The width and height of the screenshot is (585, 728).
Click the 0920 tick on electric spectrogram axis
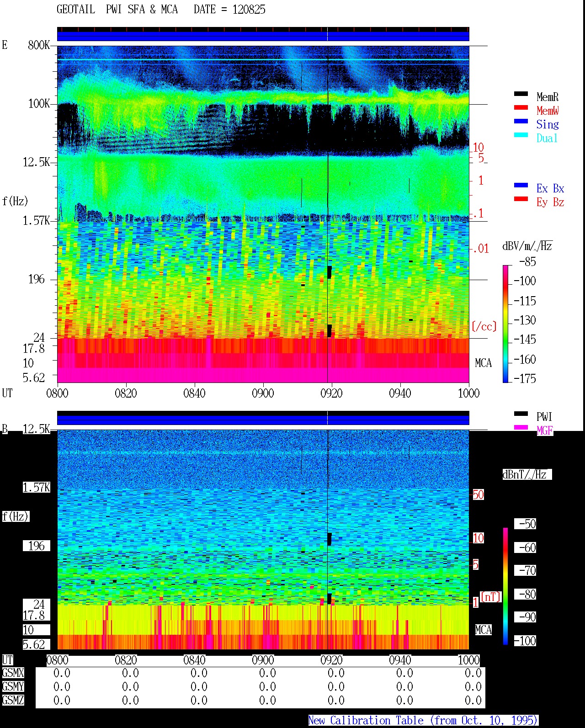[x=331, y=393]
